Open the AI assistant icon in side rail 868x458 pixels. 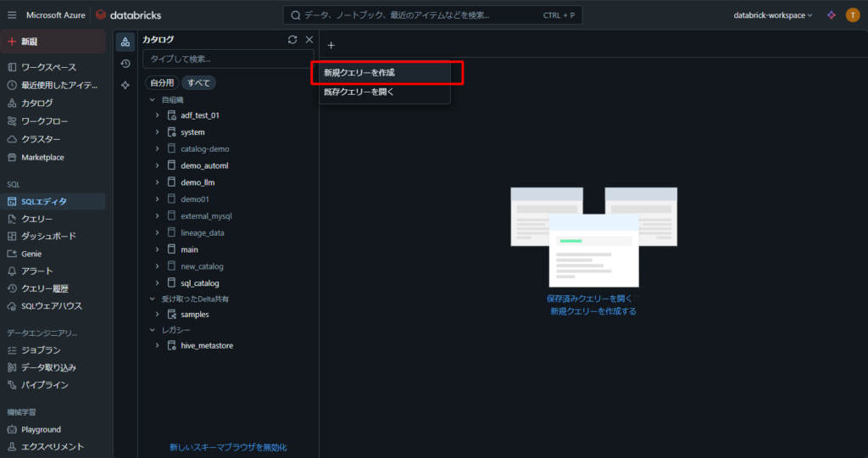tap(125, 85)
